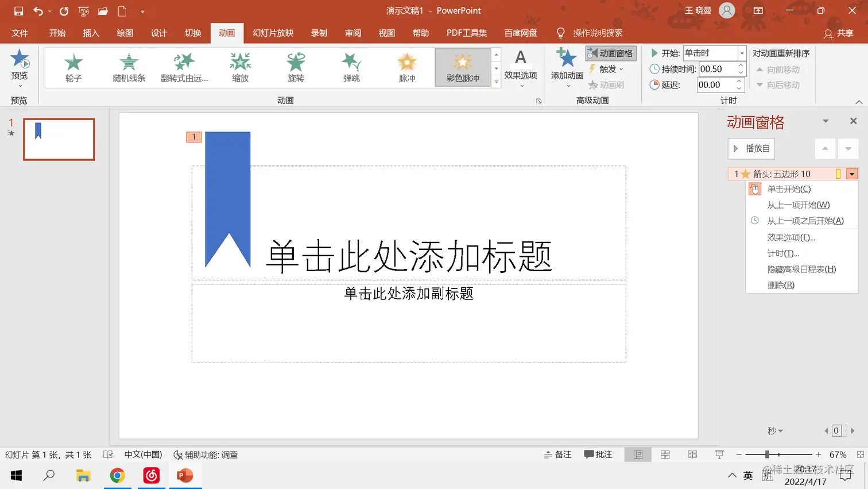Open the 文件 File tab
The image size is (868, 489).
(20, 33)
